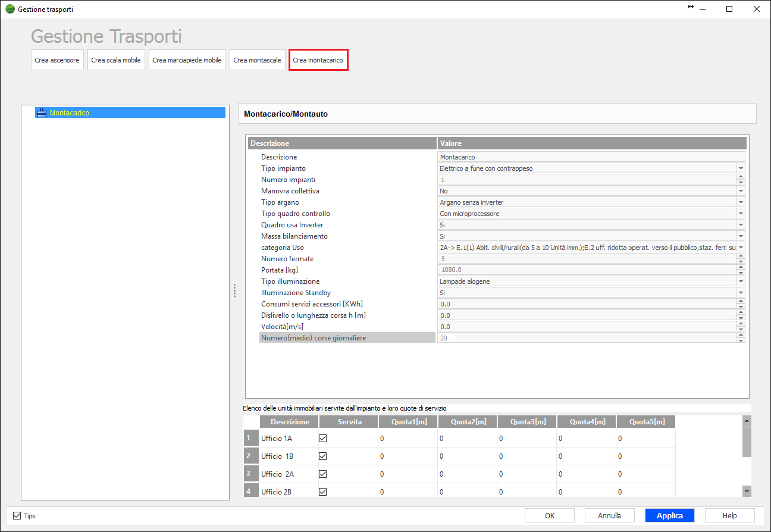Open the Tipo illuminazione dropdown
This screenshot has height=532, width=771.
click(x=741, y=281)
